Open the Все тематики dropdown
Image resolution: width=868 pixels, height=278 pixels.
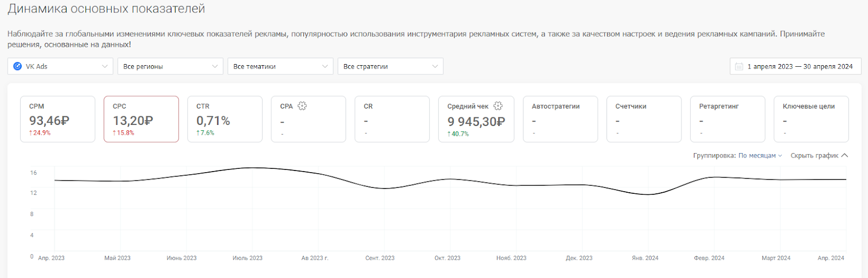[x=280, y=66]
